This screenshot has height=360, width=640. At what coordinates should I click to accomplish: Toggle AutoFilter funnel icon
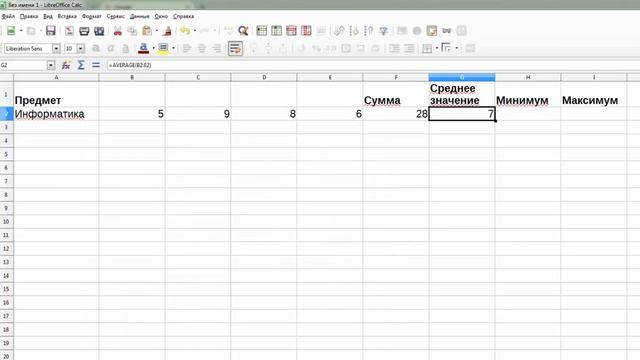[x=384, y=31]
